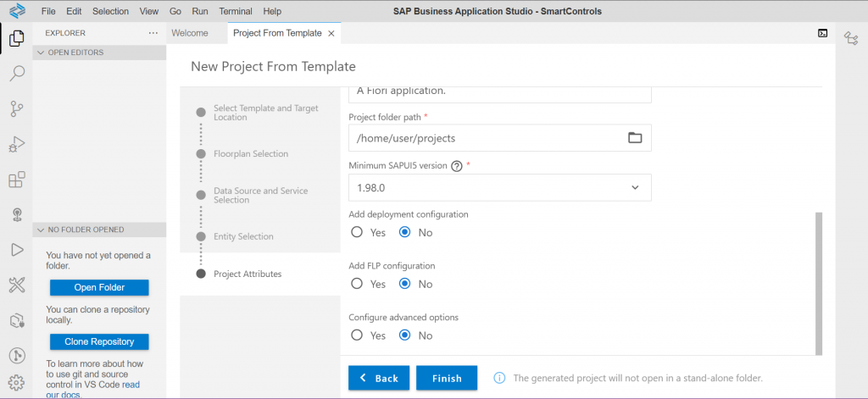Image resolution: width=868 pixels, height=399 pixels.
Task: Open the circular git icon near bottom
Action: pos(17,355)
